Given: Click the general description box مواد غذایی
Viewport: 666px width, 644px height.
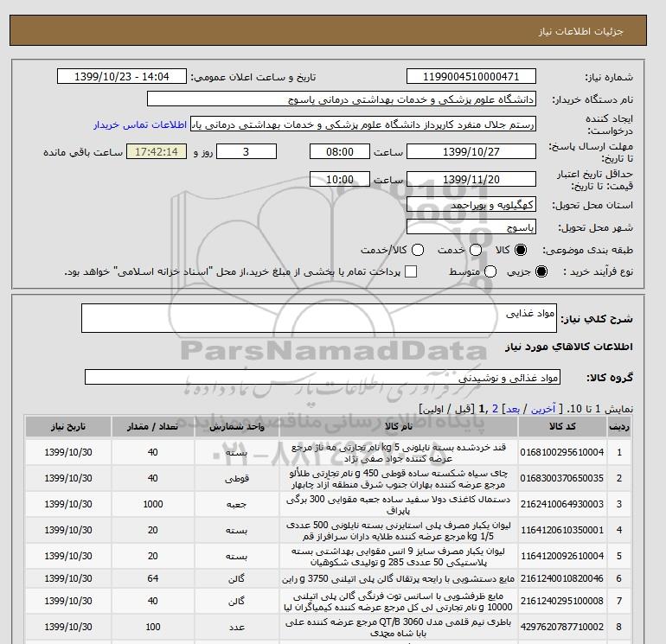Looking at the screenshot, I should coord(319,318).
